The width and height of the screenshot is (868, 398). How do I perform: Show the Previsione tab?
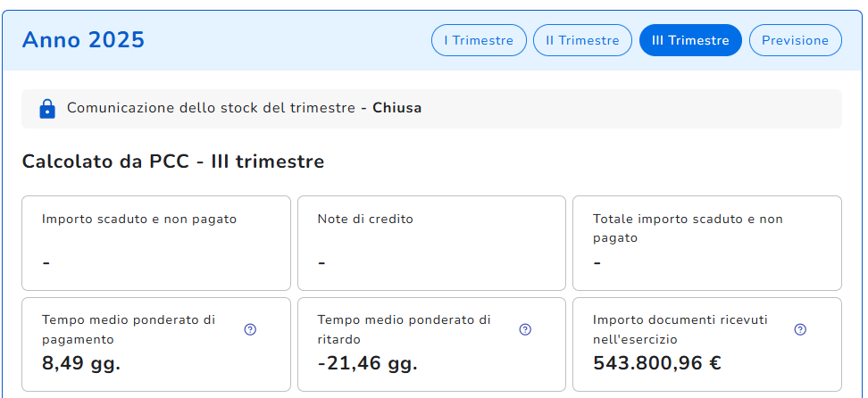tap(795, 40)
